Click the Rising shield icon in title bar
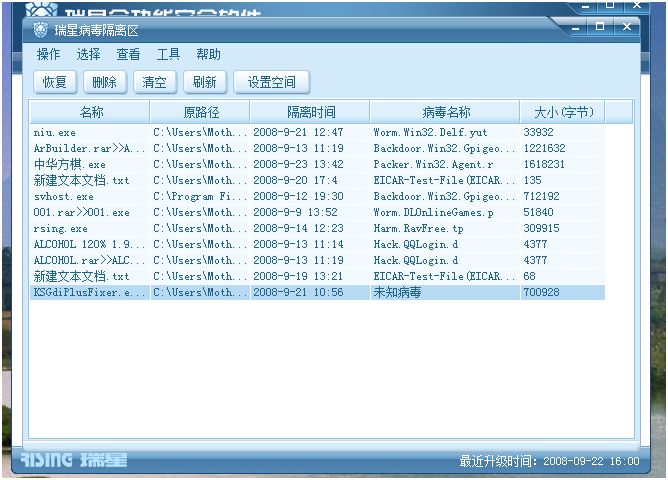The image size is (668, 480). tap(40, 30)
